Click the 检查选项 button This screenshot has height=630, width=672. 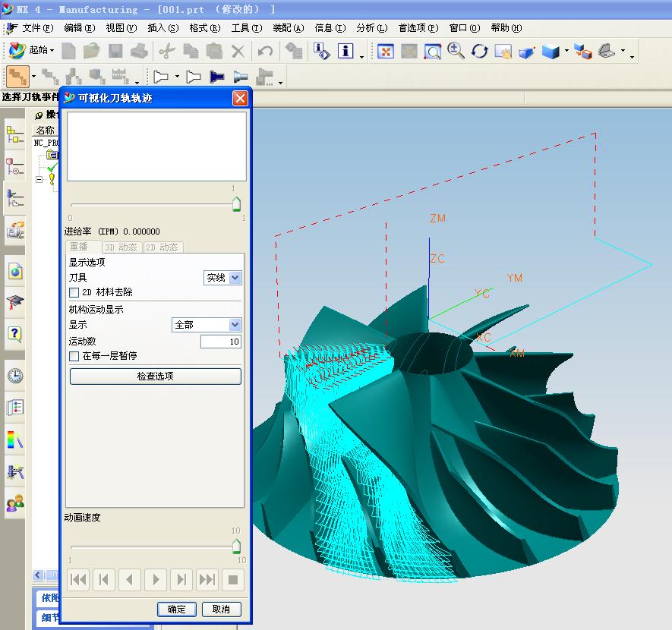pyautogui.click(x=155, y=376)
